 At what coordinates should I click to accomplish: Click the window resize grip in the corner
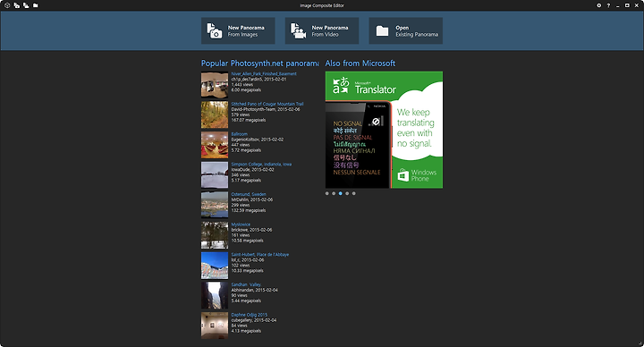pyautogui.click(x=640, y=343)
